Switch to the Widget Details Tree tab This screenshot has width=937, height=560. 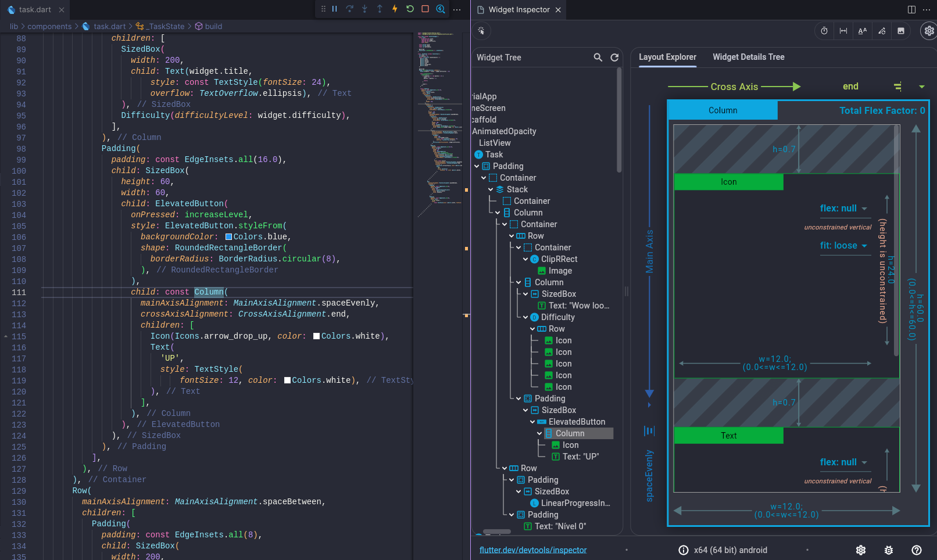pyautogui.click(x=749, y=57)
